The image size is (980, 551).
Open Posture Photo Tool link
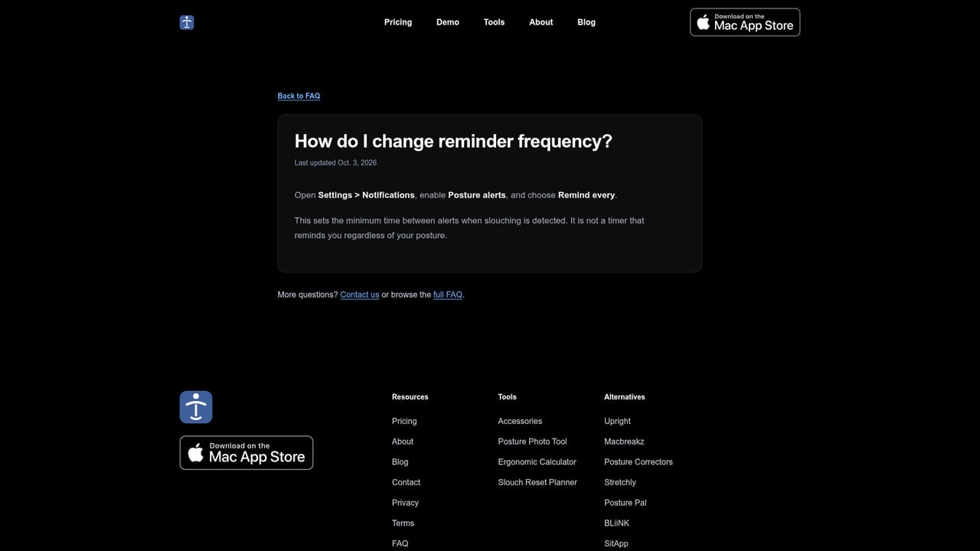[533, 442]
